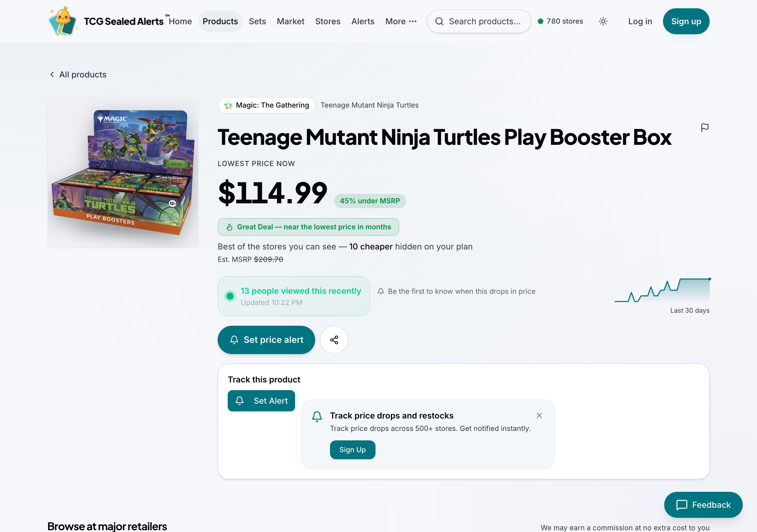Click the booster box product image
757x532 pixels.
[123, 172]
